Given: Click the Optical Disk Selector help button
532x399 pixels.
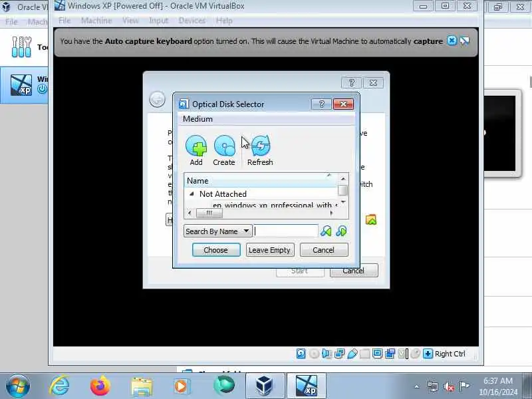Looking at the screenshot, I should (x=321, y=104).
